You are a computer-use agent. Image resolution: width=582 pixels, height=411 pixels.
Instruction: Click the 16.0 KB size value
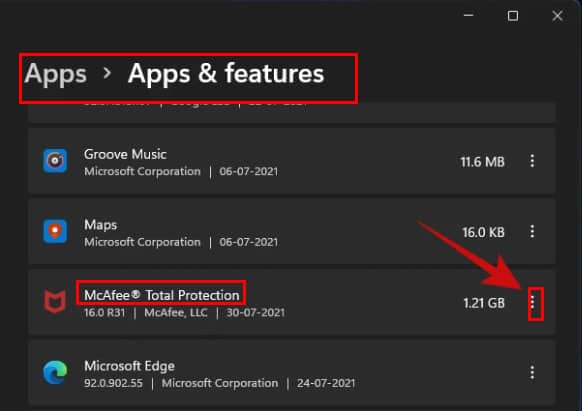[483, 232]
